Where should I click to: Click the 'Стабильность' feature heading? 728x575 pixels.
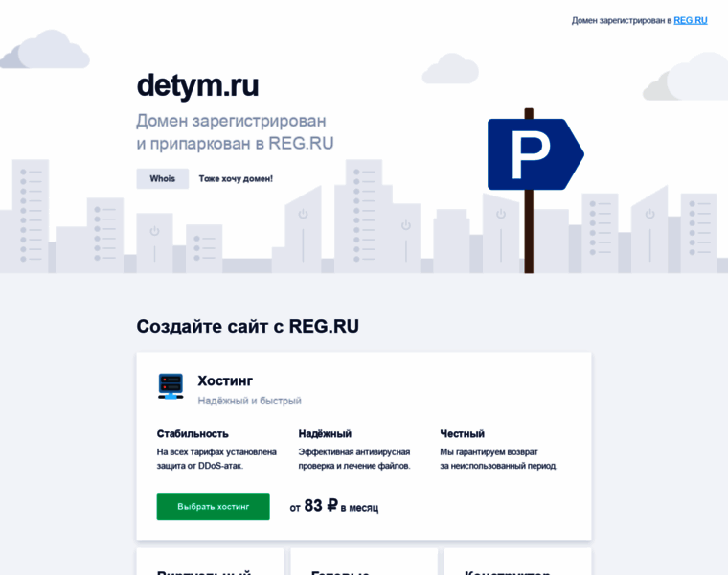193,434
